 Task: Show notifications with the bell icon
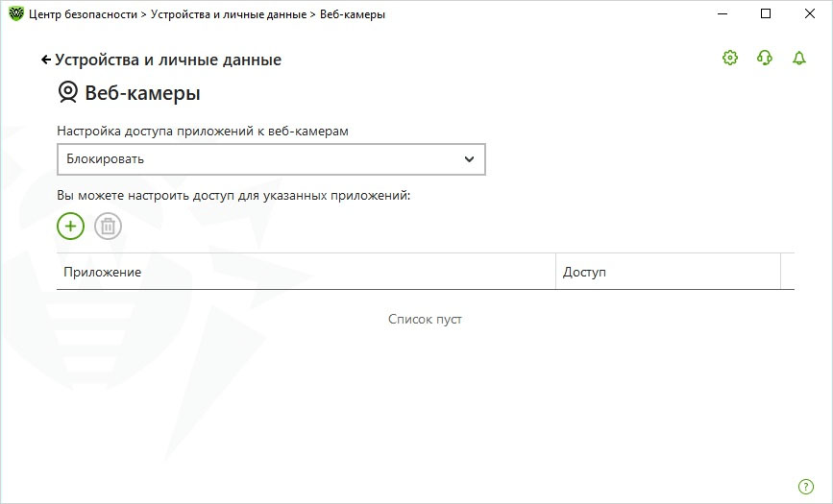[x=799, y=59]
